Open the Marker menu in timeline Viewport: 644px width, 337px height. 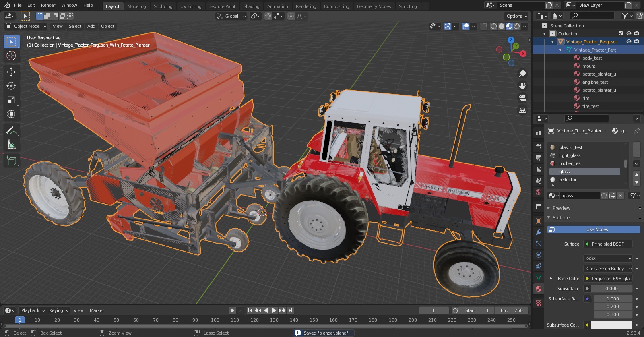coord(97,310)
